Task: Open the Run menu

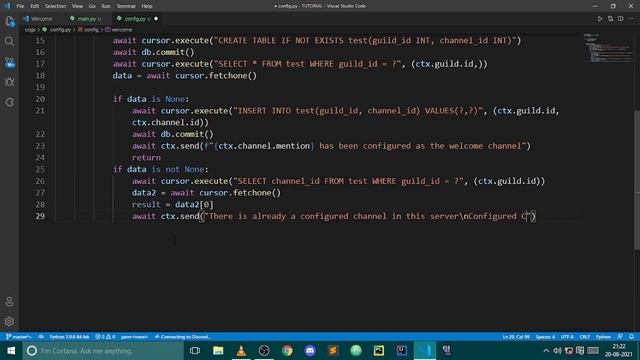Action: pyautogui.click(x=106, y=6)
